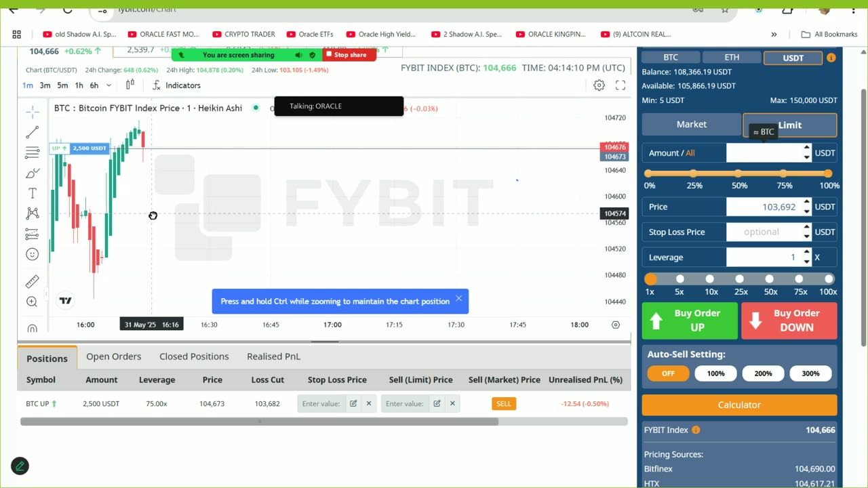Sell the BTC UP position
868x488 pixels.
click(503, 403)
